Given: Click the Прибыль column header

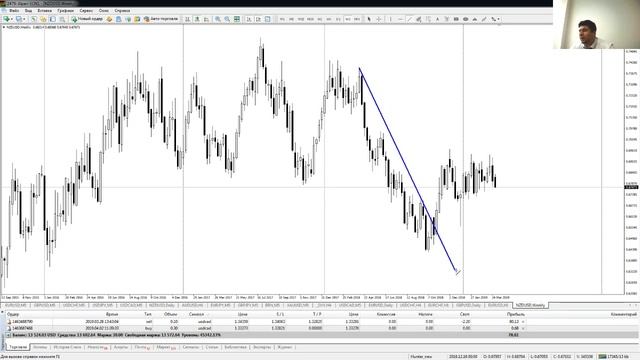Looking at the screenshot, I should pos(516,314).
